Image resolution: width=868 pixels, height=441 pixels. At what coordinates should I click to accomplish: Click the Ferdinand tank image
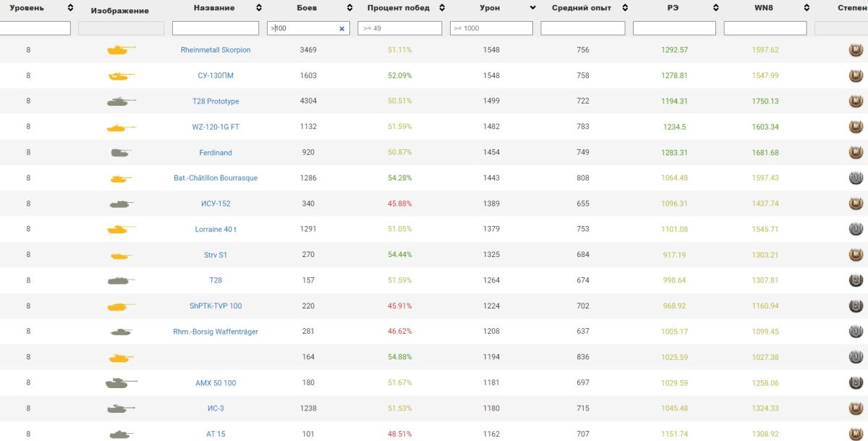click(121, 153)
